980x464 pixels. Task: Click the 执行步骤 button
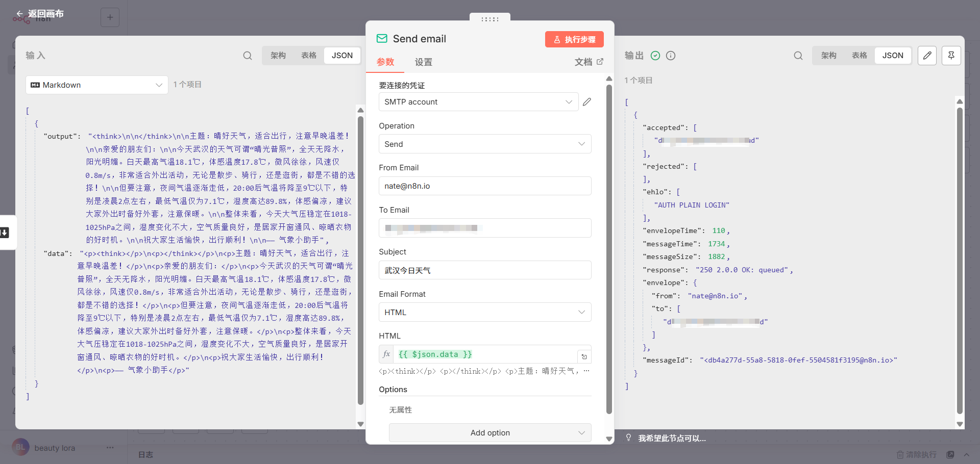(574, 39)
